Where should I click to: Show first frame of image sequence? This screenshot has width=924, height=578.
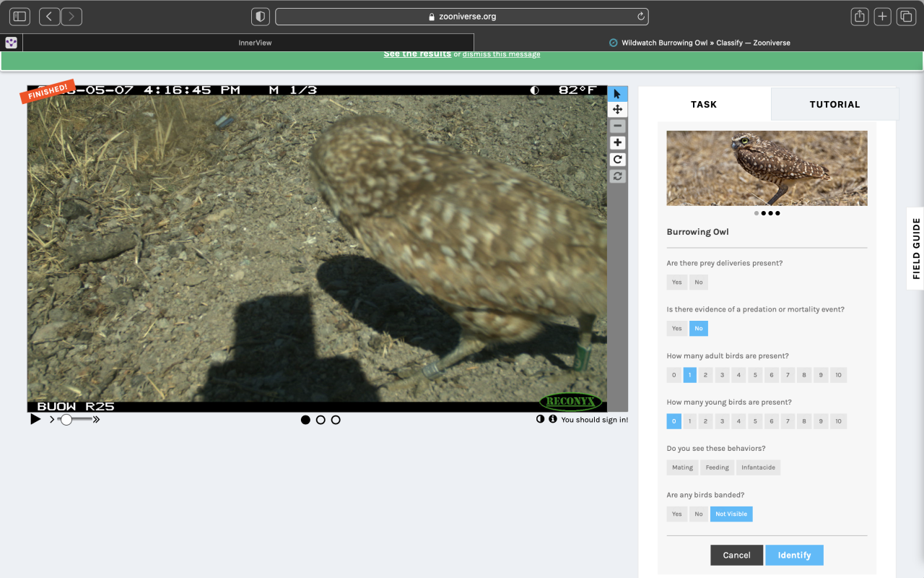(305, 420)
